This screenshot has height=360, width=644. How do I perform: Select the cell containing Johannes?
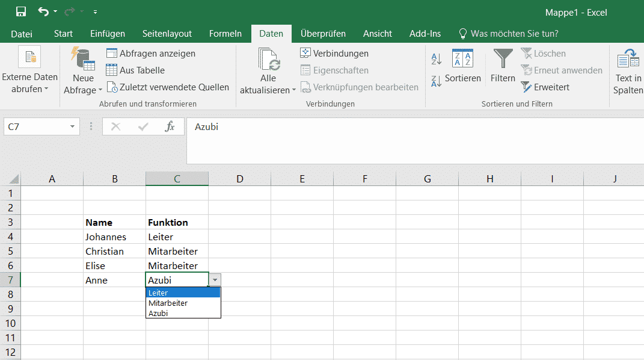pos(115,237)
